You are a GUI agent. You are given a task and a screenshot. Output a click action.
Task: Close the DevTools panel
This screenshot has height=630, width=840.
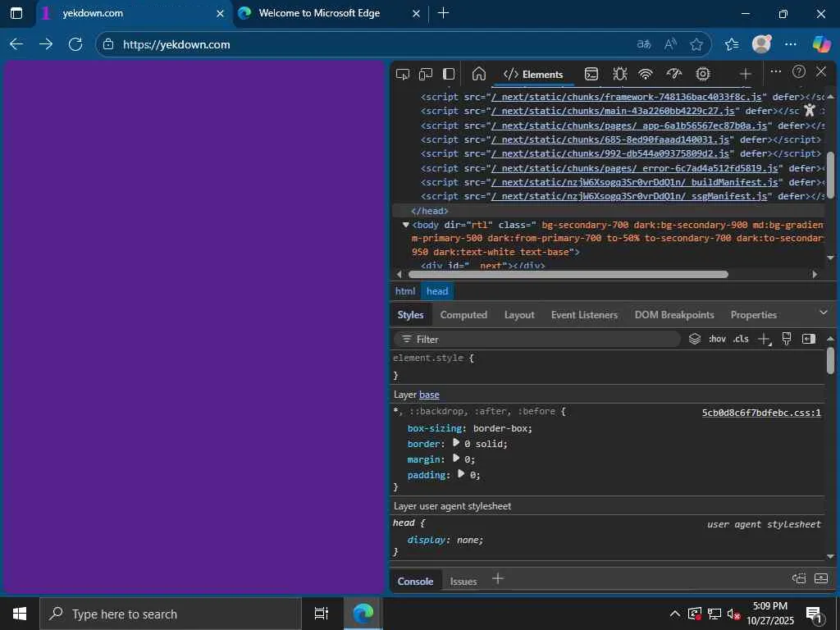point(820,71)
